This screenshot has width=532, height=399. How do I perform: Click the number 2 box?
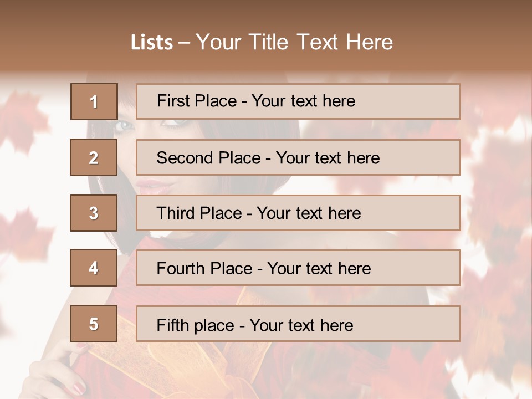coord(94,157)
